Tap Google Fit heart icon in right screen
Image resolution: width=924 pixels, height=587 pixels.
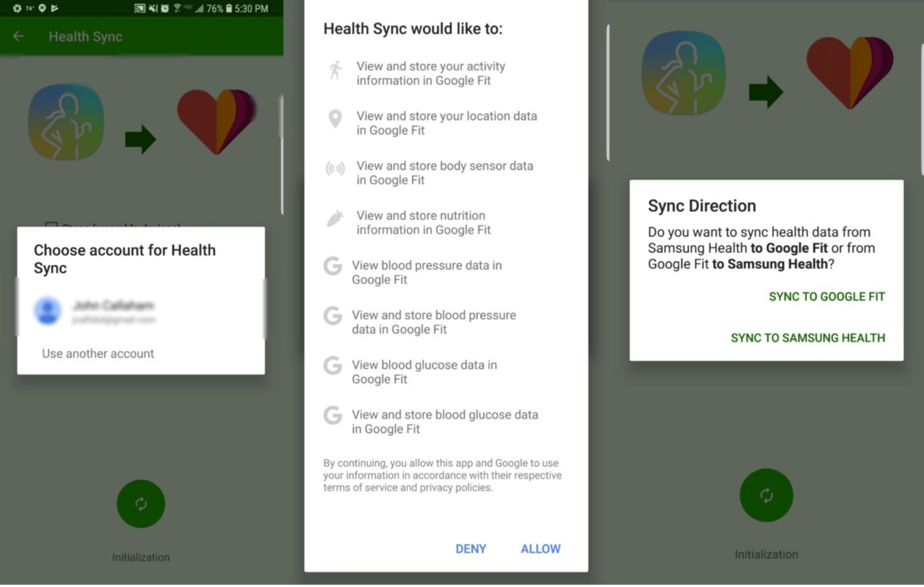point(850,72)
